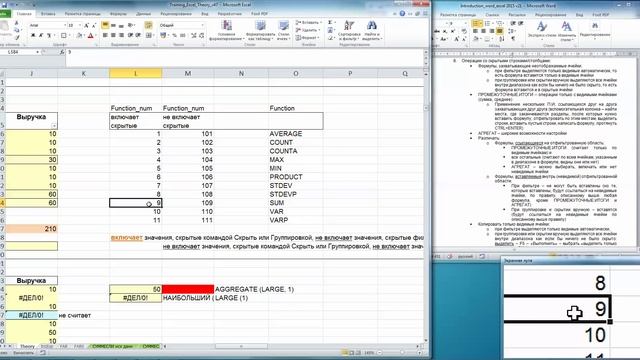This screenshot has height=360, width=640.
Task: Toggle Underline formatting in Excel ribbon
Action: [x=49, y=36]
